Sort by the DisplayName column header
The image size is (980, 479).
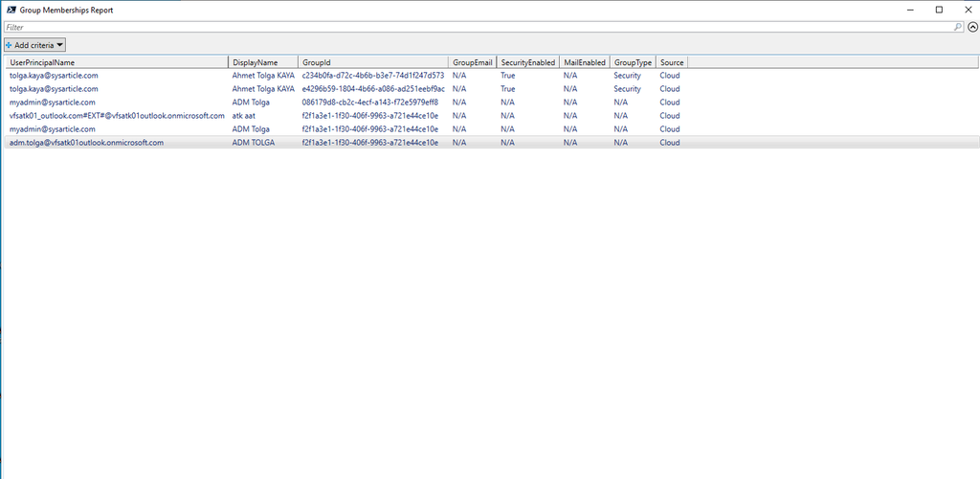(x=263, y=62)
